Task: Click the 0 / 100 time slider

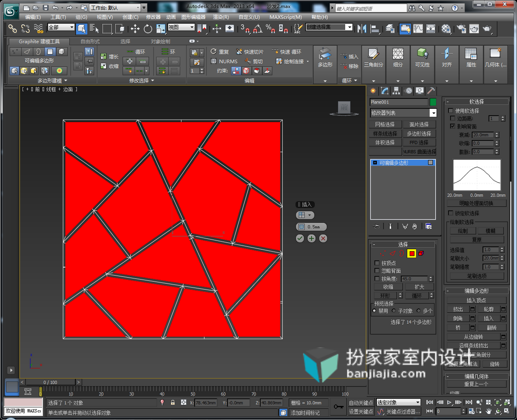Action: (50, 382)
